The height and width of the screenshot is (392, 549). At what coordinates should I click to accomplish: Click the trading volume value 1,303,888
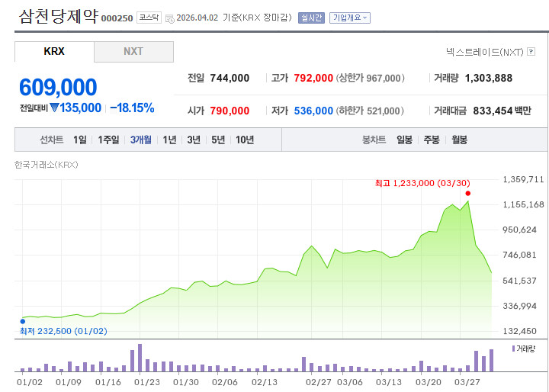pyautogui.click(x=489, y=78)
